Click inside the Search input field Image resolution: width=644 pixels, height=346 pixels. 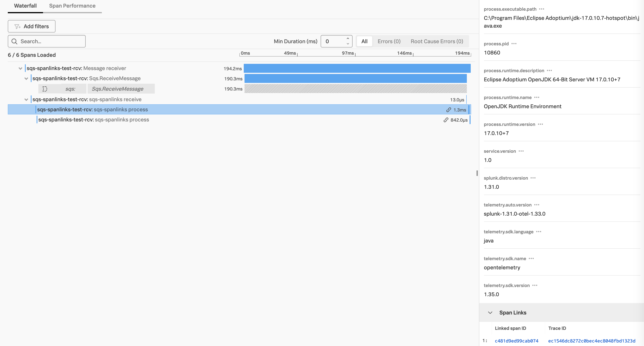pos(50,41)
